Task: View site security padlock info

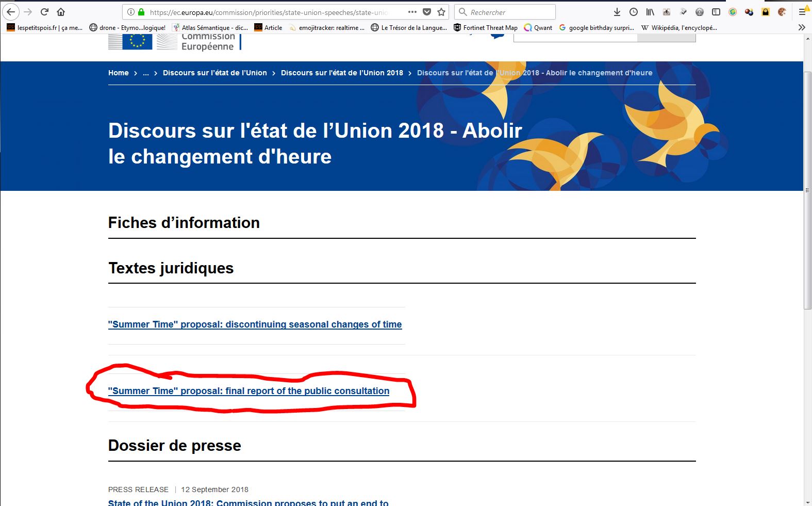Action: [141, 12]
